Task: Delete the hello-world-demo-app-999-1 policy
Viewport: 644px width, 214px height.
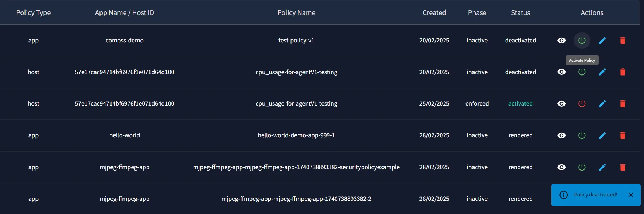Action: (622, 135)
